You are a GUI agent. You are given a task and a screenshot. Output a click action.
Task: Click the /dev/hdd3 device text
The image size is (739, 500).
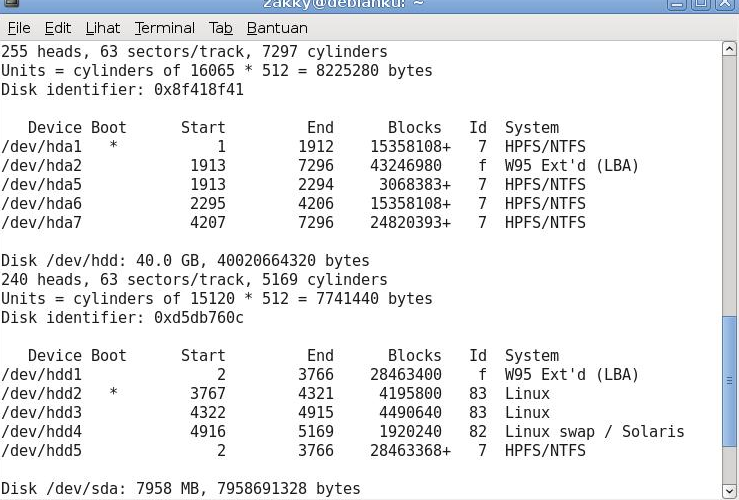point(41,412)
